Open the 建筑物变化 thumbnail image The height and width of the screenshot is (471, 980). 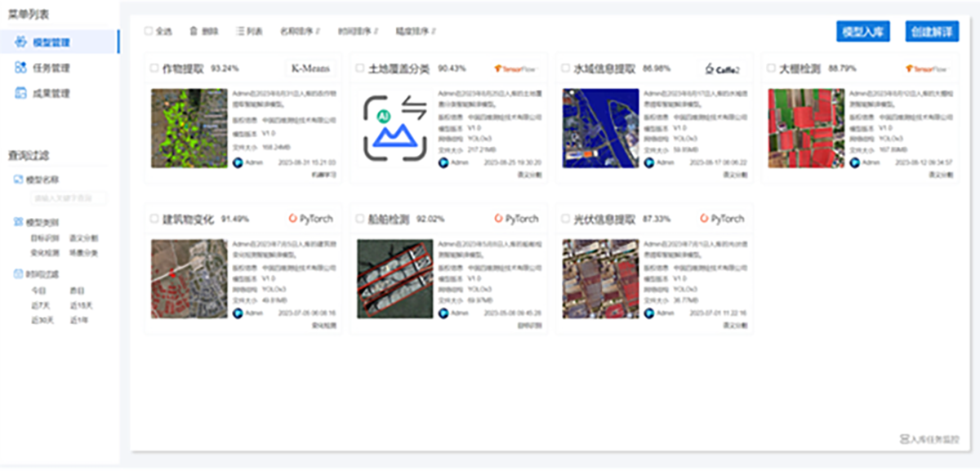coord(189,278)
